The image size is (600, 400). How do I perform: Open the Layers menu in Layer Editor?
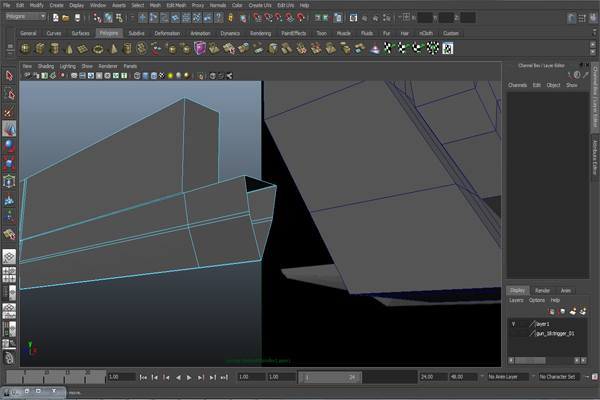pyautogui.click(x=516, y=300)
